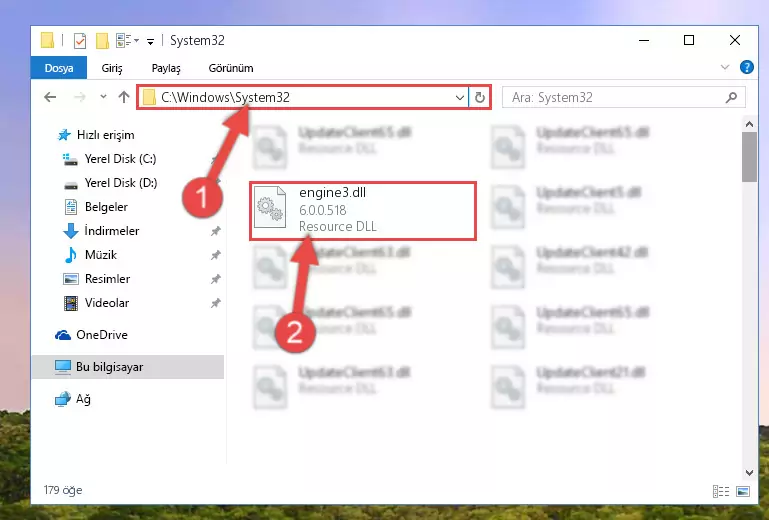Switch to the Paylaş ribbon tab
The height and width of the screenshot is (520, 769).
pos(166,68)
